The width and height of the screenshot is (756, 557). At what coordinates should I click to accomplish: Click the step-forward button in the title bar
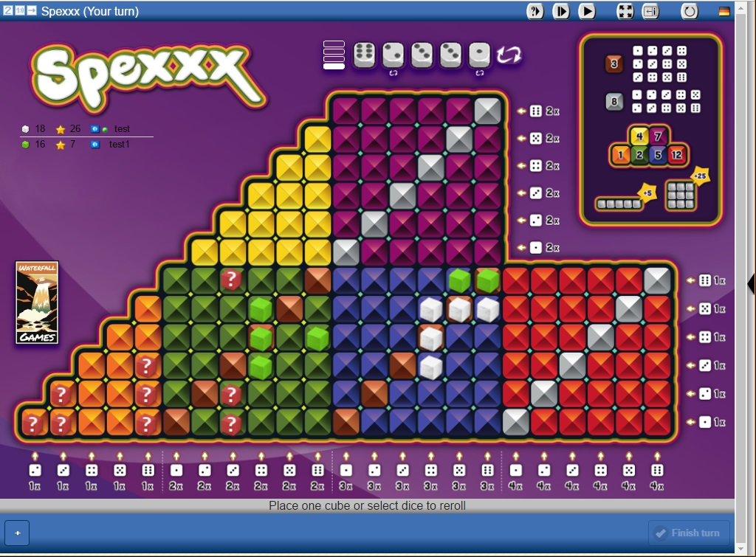click(x=561, y=11)
